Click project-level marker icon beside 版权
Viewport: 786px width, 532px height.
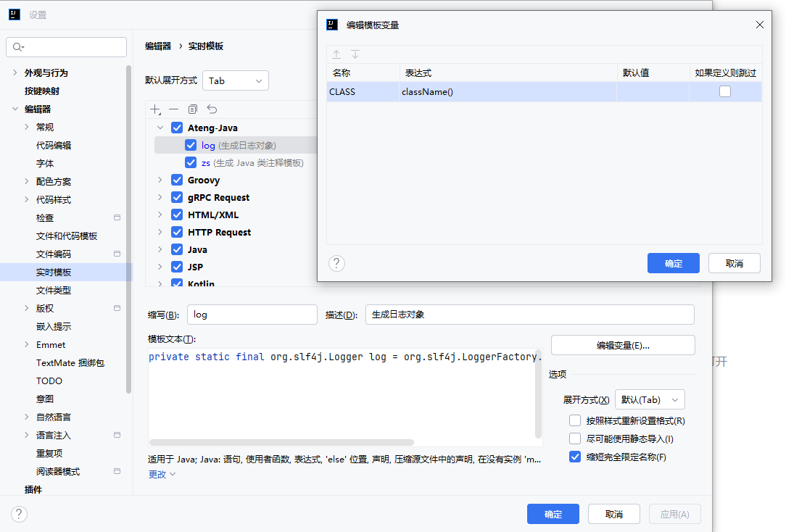pos(117,308)
